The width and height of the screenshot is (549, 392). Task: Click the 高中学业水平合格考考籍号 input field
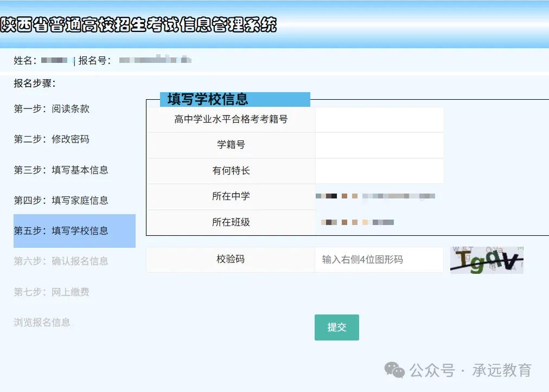380,120
